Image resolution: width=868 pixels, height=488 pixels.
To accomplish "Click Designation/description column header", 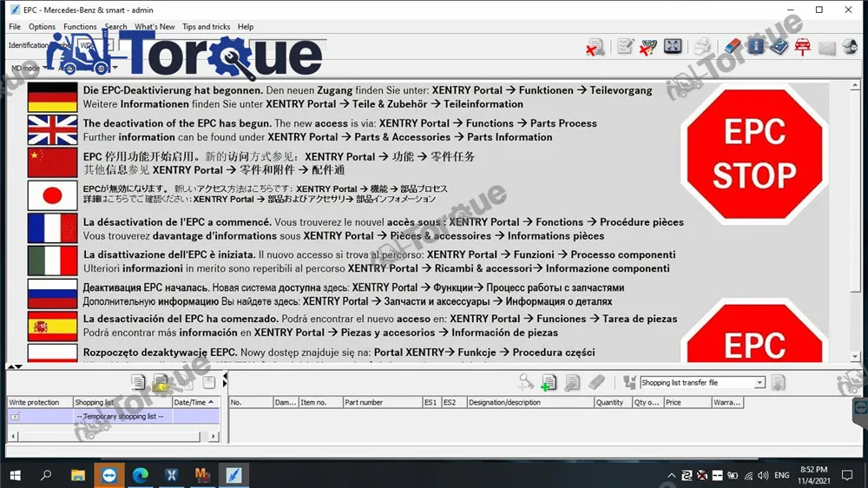I will click(x=529, y=402).
